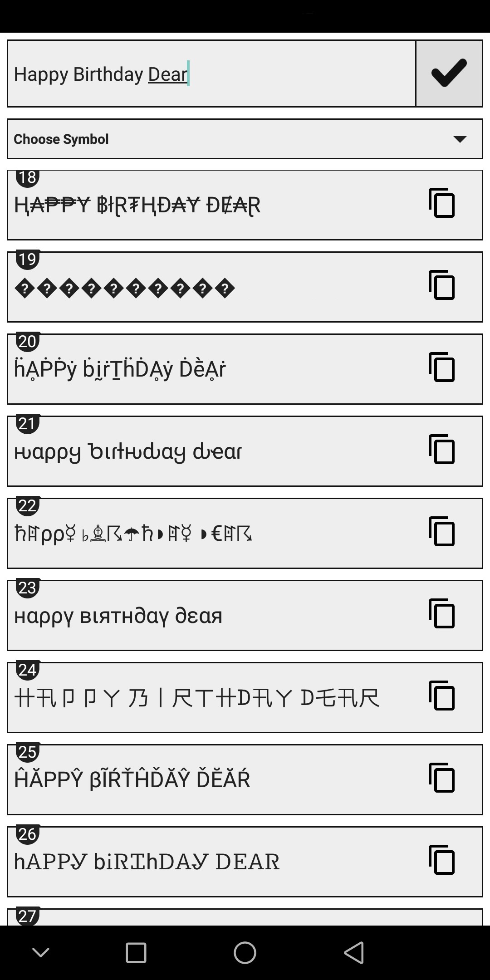Copy style 18 strikethrough text
Screen dimensions: 490x980
pos(441,203)
